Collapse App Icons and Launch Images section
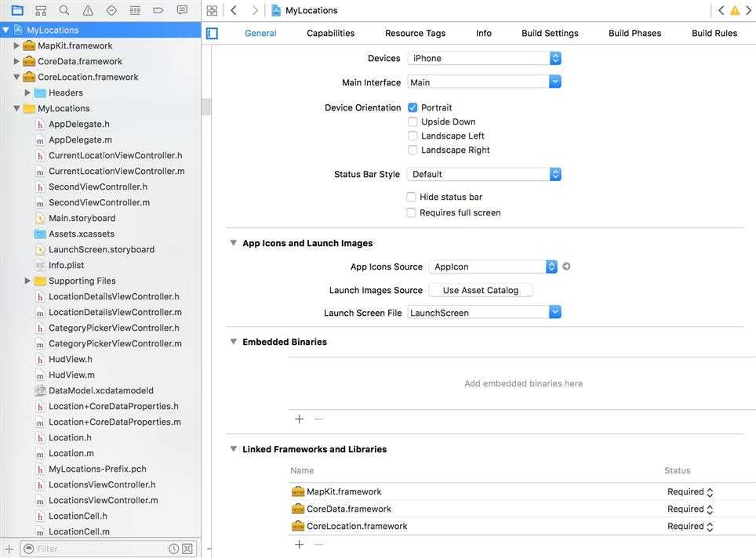Image resolution: width=756 pixels, height=558 pixels. pyautogui.click(x=234, y=243)
